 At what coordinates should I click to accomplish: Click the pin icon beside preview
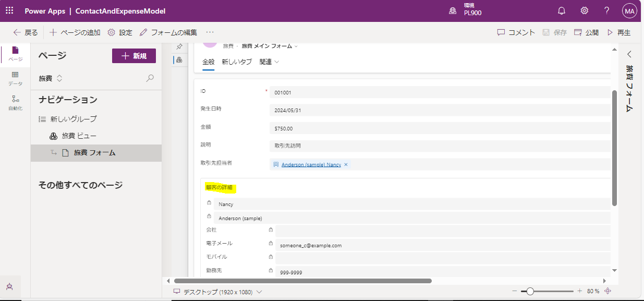click(x=179, y=46)
